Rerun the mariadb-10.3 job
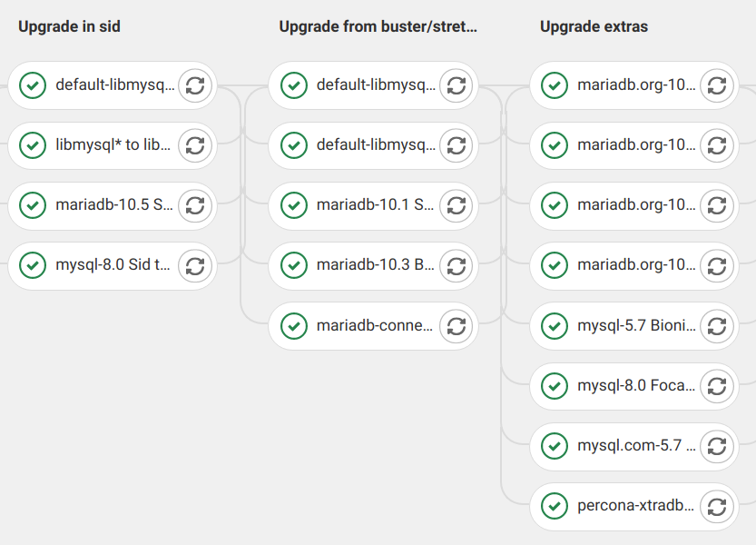756x545 pixels. pos(456,265)
